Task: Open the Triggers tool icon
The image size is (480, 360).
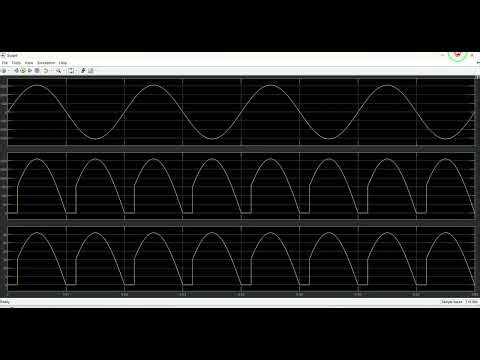Action: click(83, 70)
